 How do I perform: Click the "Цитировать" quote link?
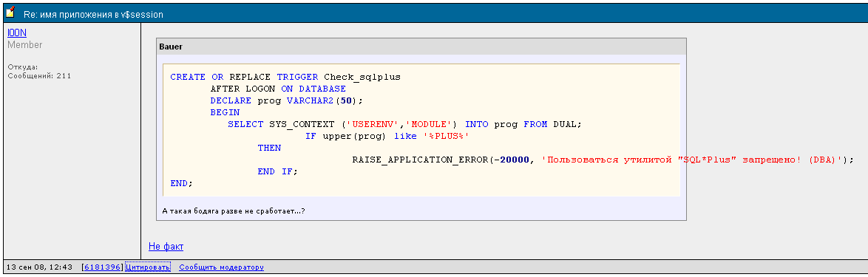[x=148, y=267]
